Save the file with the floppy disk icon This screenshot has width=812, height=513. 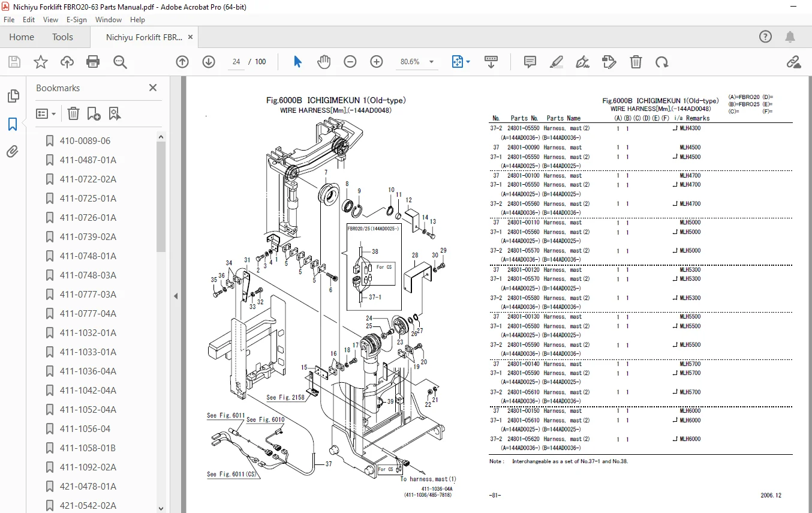(x=14, y=62)
